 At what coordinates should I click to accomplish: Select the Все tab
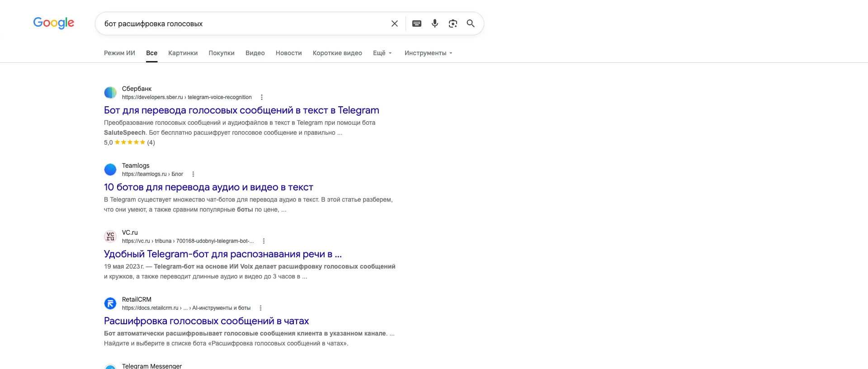click(151, 53)
